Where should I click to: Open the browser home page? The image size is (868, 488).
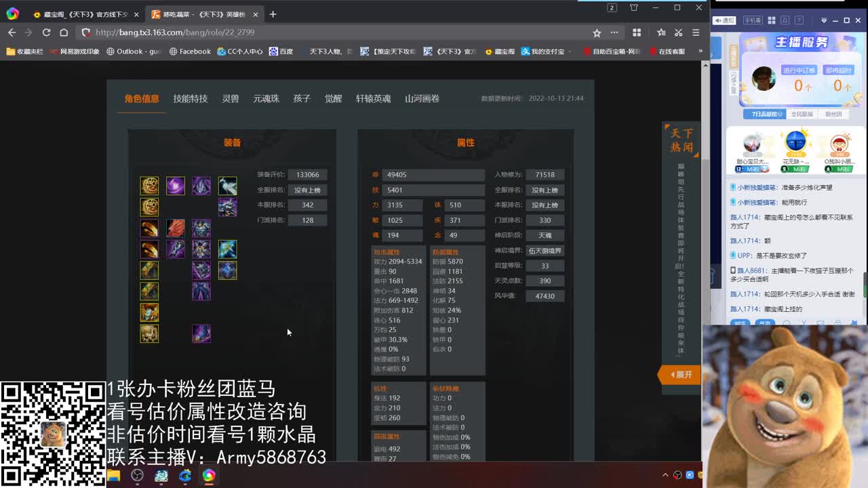64,32
